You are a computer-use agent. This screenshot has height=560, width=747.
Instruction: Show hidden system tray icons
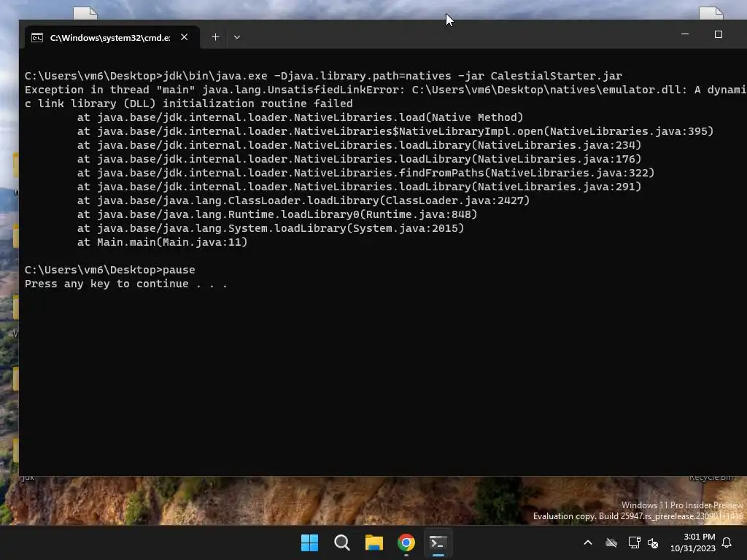(588, 542)
